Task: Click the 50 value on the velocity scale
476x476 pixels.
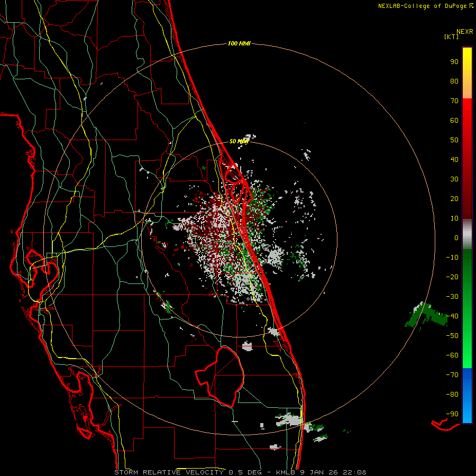Action: (454, 140)
